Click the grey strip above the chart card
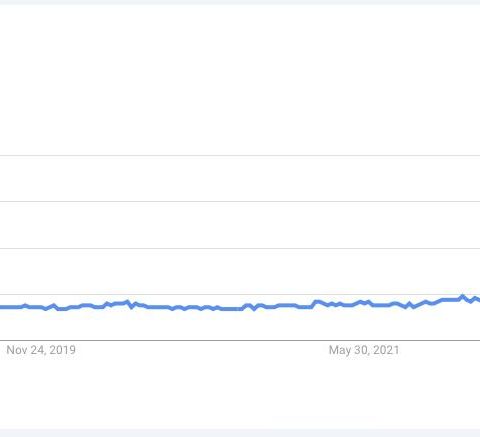This screenshot has width=480, height=437. tap(240, 2)
